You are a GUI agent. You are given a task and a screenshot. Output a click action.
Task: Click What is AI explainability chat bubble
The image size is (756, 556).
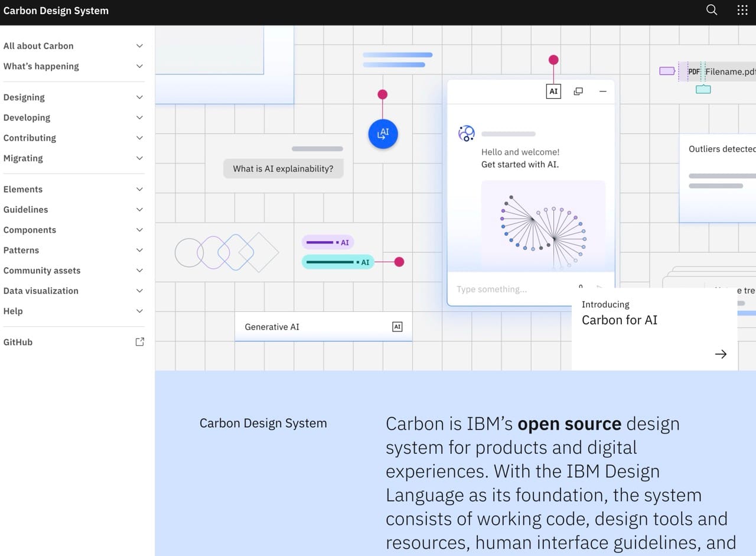coord(283,168)
